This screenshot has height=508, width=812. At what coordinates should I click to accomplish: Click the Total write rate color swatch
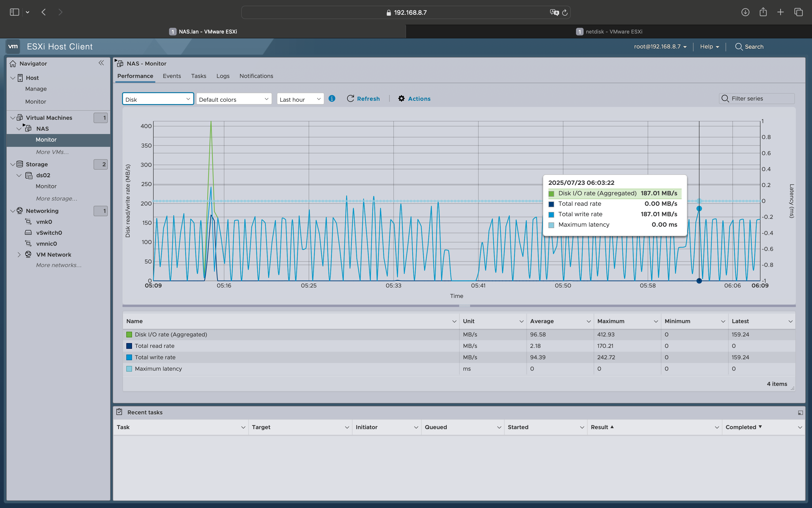(x=129, y=357)
